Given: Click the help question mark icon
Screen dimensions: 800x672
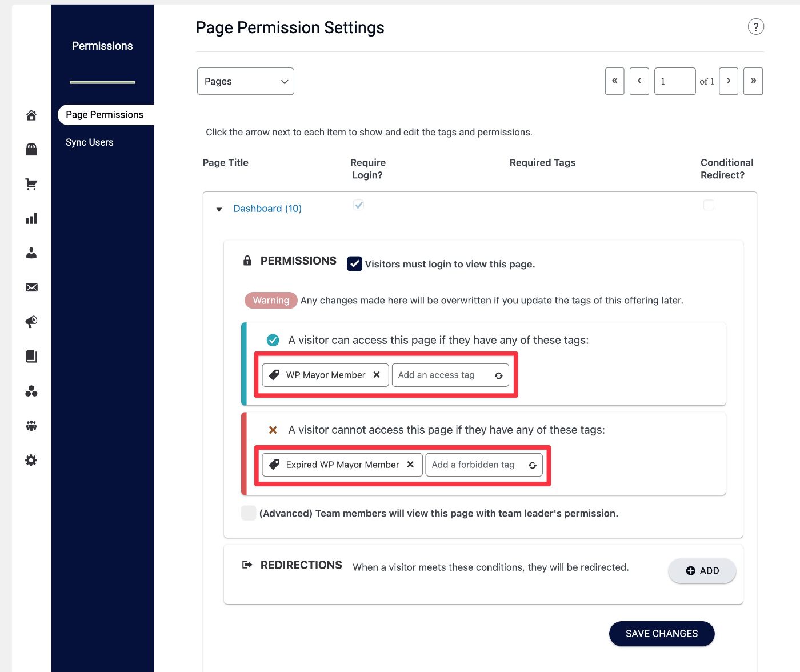Looking at the screenshot, I should pyautogui.click(x=756, y=27).
